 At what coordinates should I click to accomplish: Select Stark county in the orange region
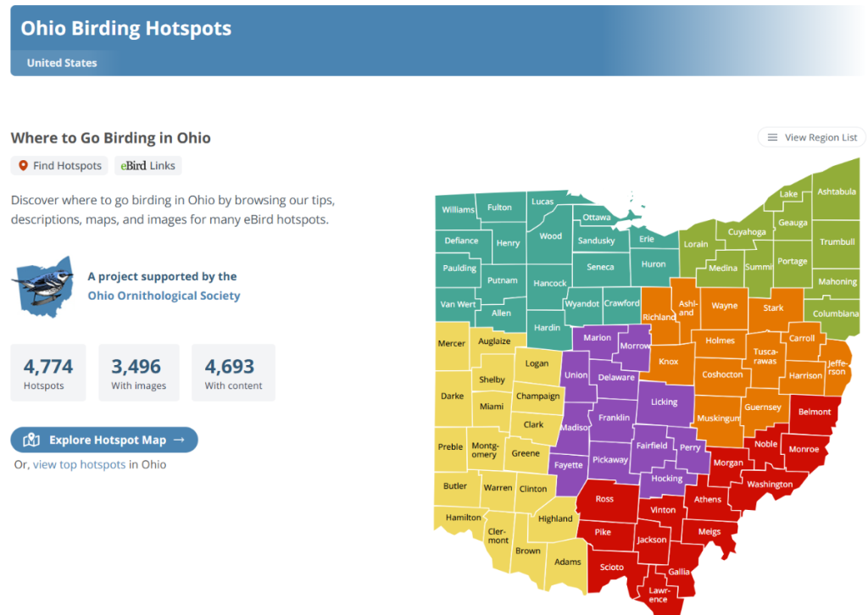click(x=774, y=308)
